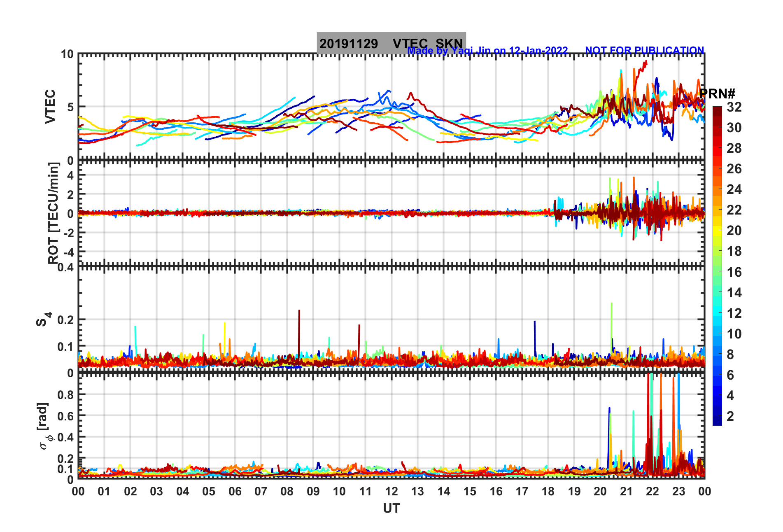Click colorbar tick label 8
The width and height of the screenshot is (783, 532).
[x=730, y=355]
